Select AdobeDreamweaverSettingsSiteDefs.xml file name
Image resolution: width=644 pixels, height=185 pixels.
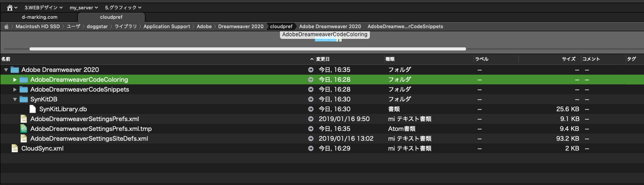89,139
